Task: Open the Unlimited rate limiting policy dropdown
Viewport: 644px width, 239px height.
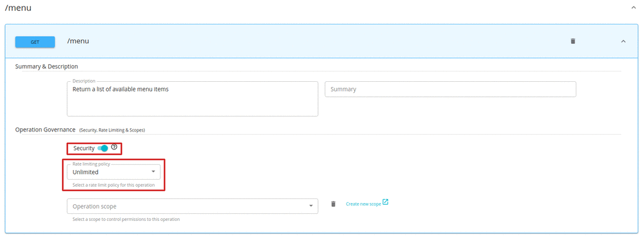Action: (x=114, y=171)
